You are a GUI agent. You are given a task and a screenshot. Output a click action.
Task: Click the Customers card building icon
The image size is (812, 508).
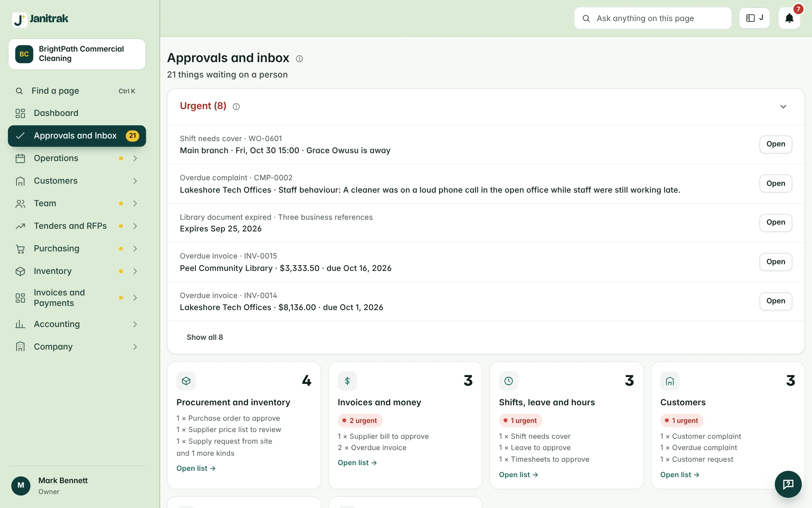[670, 381]
